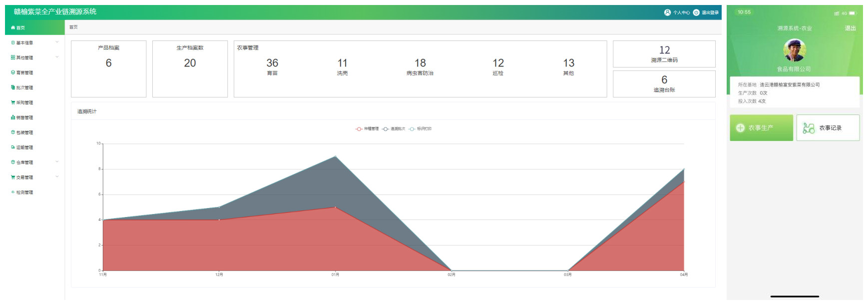Open the 运输管理 menu item
Viewport: 868px width, 305px height.
(24, 147)
